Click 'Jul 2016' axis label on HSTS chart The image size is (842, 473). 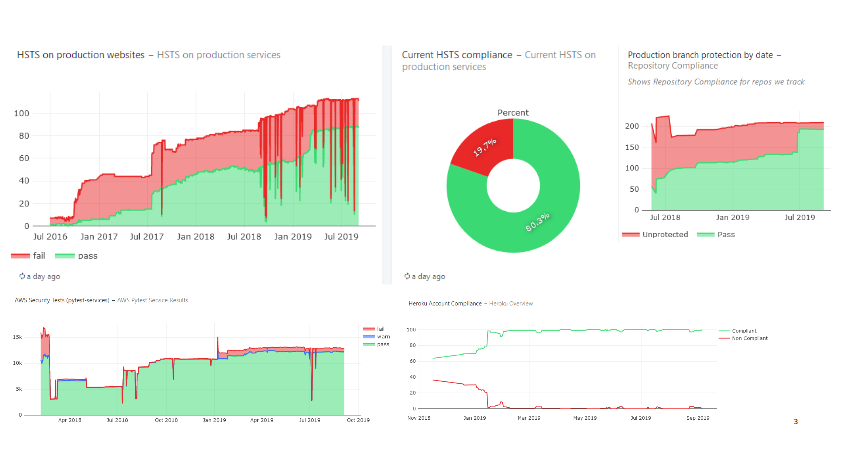pos(50,236)
